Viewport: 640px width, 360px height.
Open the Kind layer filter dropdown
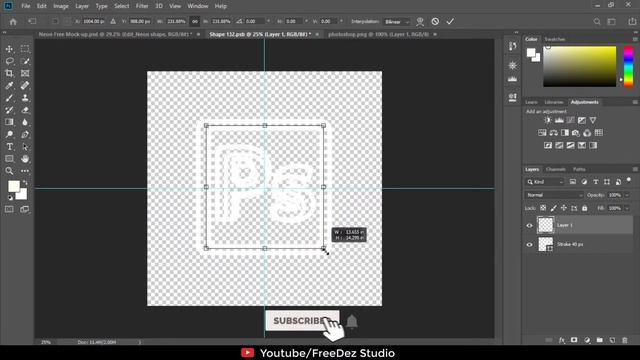click(544, 182)
